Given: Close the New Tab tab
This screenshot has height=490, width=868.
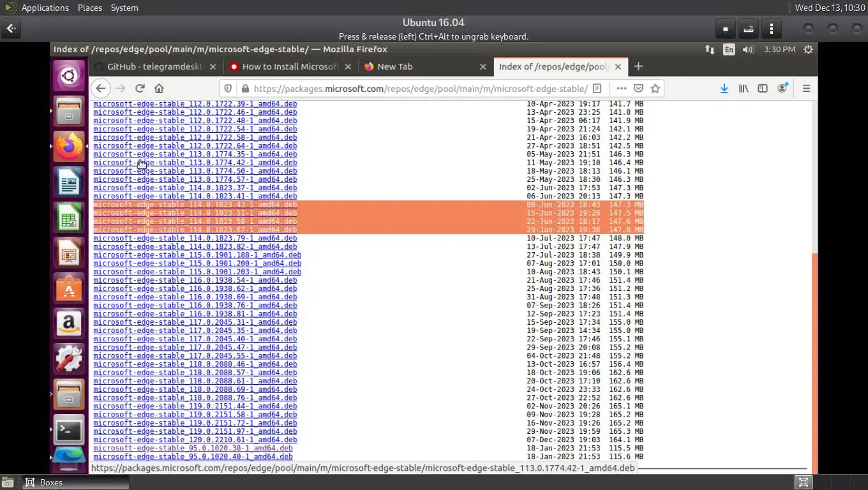Looking at the screenshot, I should (483, 66).
